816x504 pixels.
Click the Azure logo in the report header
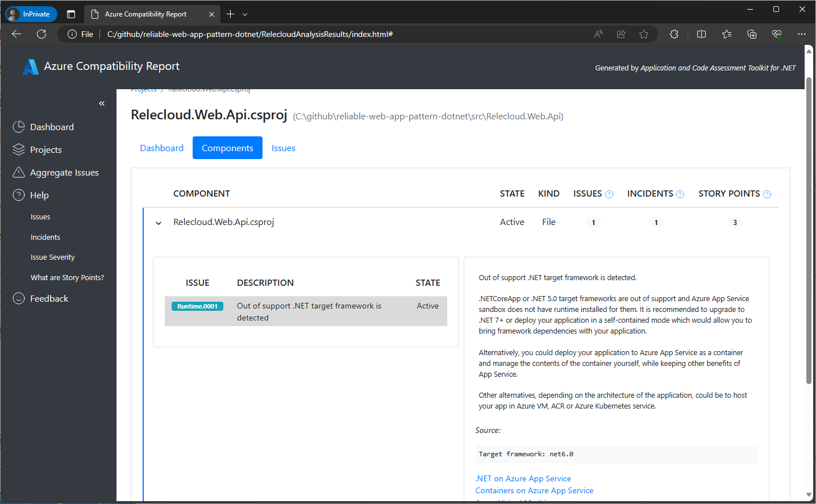pyautogui.click(x=30, y=66)
